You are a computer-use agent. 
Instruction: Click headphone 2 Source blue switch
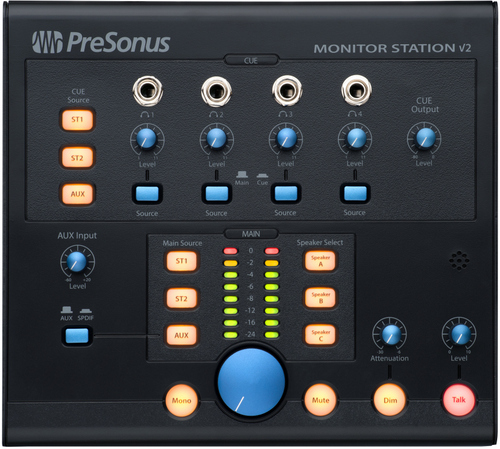pyautogui.click(x=217, y=193)
